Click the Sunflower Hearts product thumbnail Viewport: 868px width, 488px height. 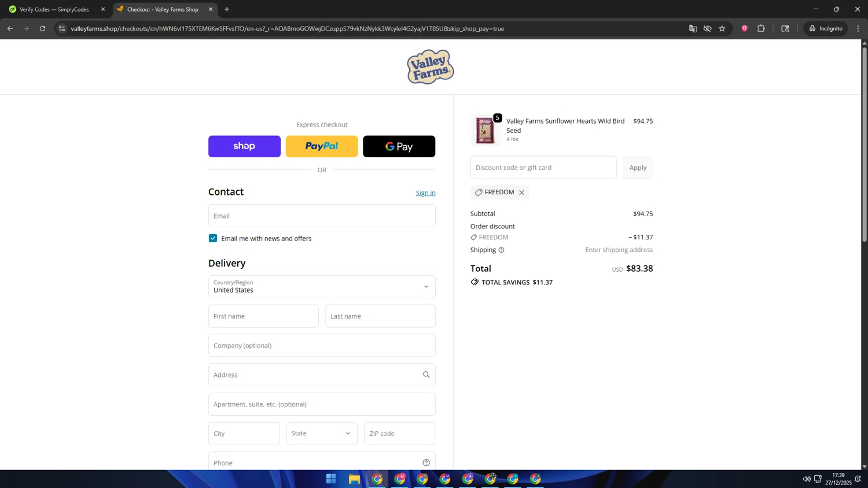485,130
